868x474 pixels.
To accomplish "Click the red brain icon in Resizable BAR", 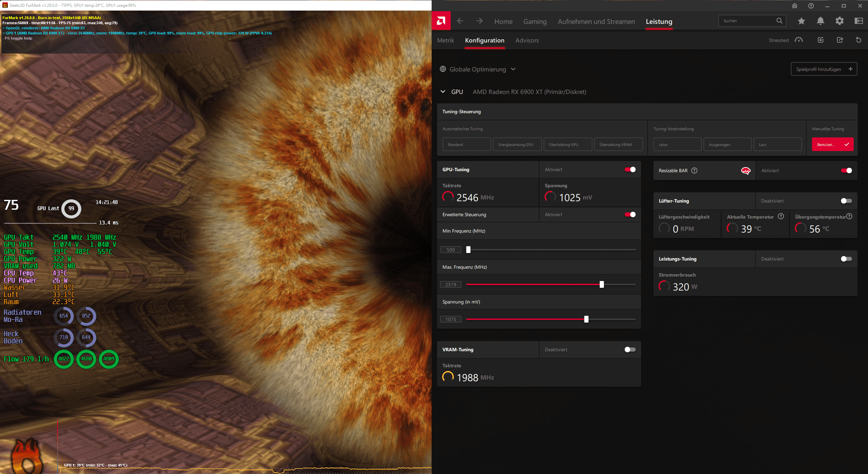I will (746, 171).
